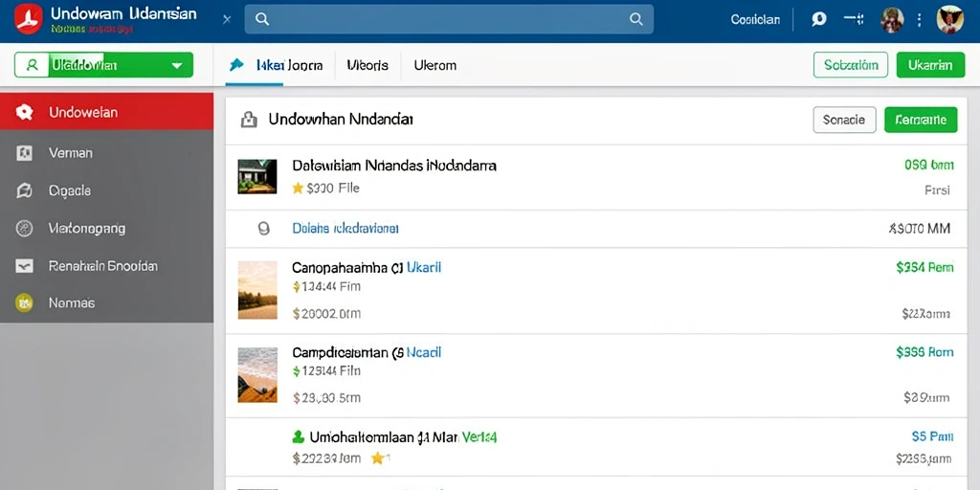This screenshot has height=490, width=980.
Task: Open the sunset thumbnail of Canopahaamha listing
Action: click(257, 290)
